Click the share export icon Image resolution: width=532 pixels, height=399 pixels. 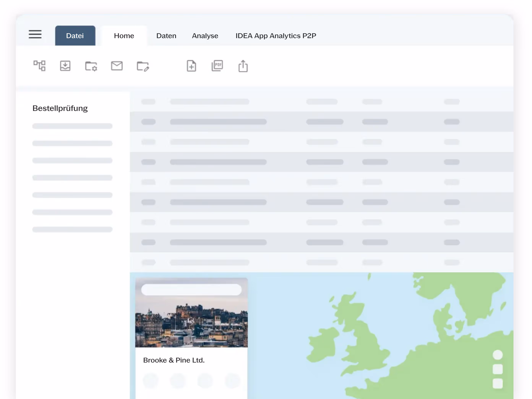click(243, 66)
